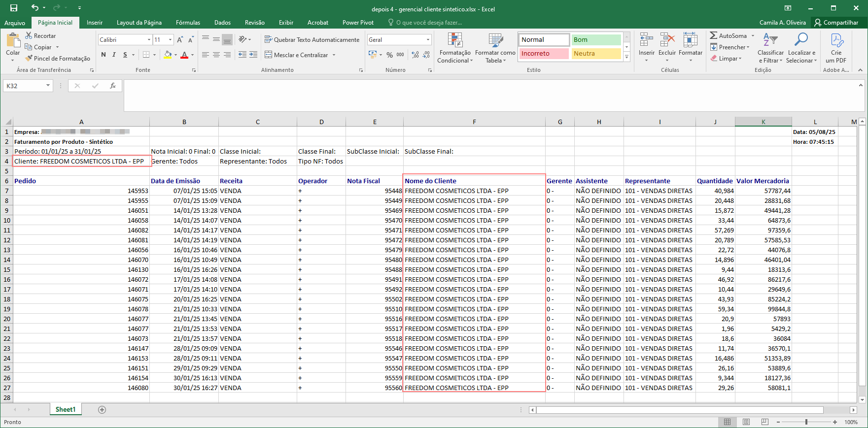Copy selection with Copiar
Viewport: 868px width, 428px height.
(38, 47)
